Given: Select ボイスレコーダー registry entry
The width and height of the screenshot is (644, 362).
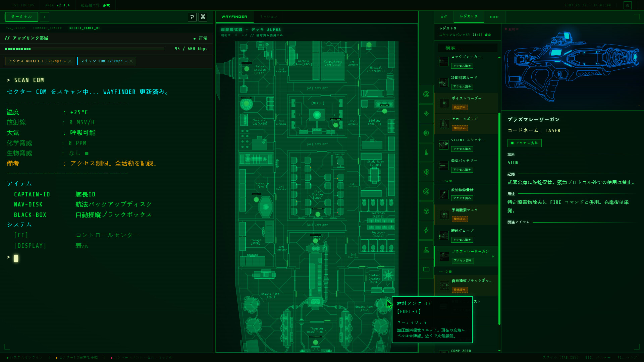Looking at the screenshot, I should pyautogui.click(x=466, y=103).
